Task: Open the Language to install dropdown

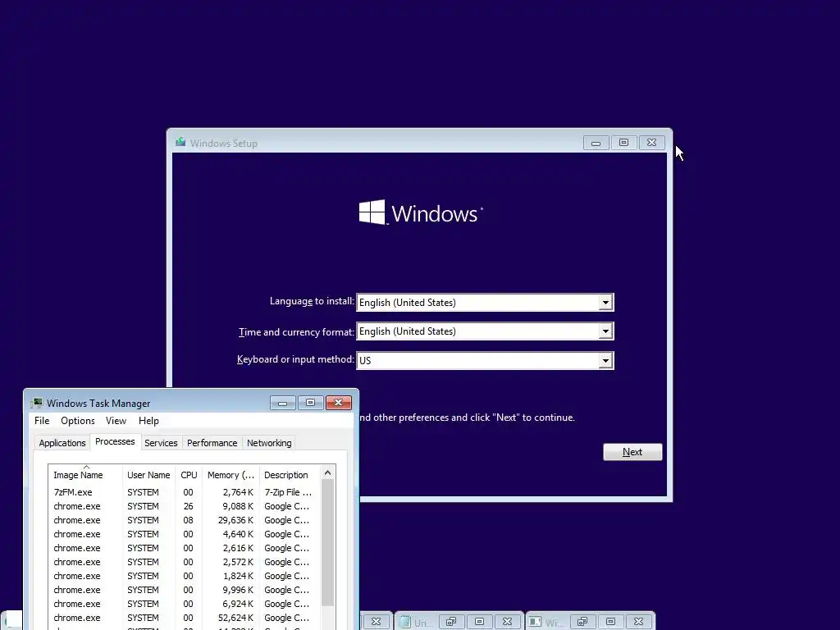Action: click(605, 302)
